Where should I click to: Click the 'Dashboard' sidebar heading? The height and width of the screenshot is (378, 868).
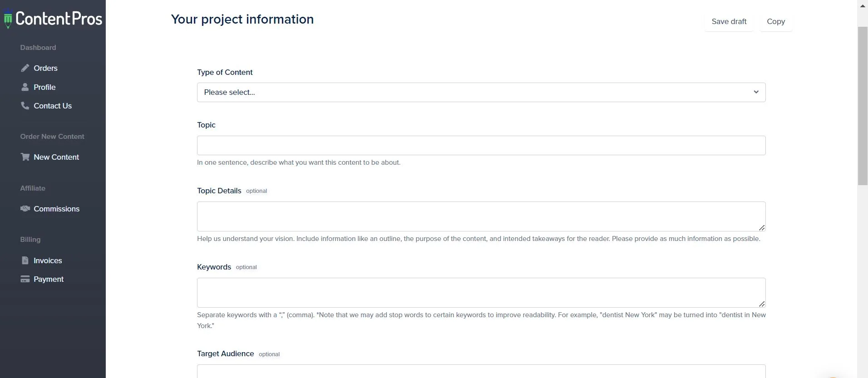38,48
